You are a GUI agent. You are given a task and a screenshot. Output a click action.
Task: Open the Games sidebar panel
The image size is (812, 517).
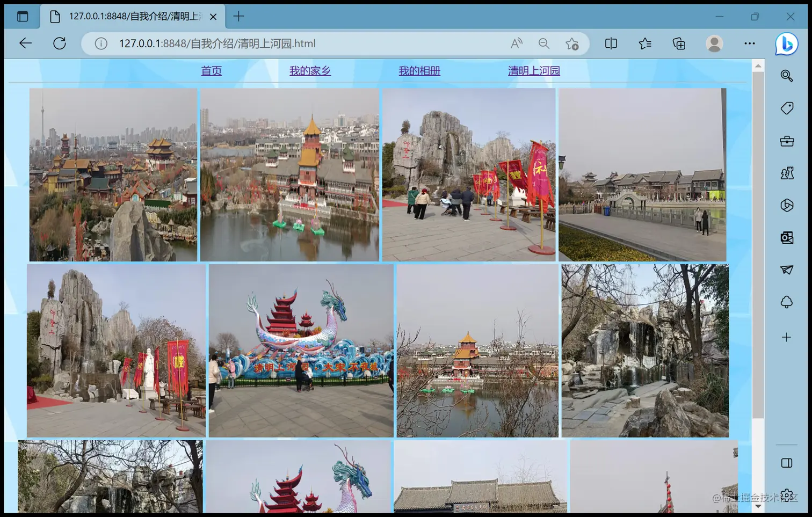pos(786,173)
